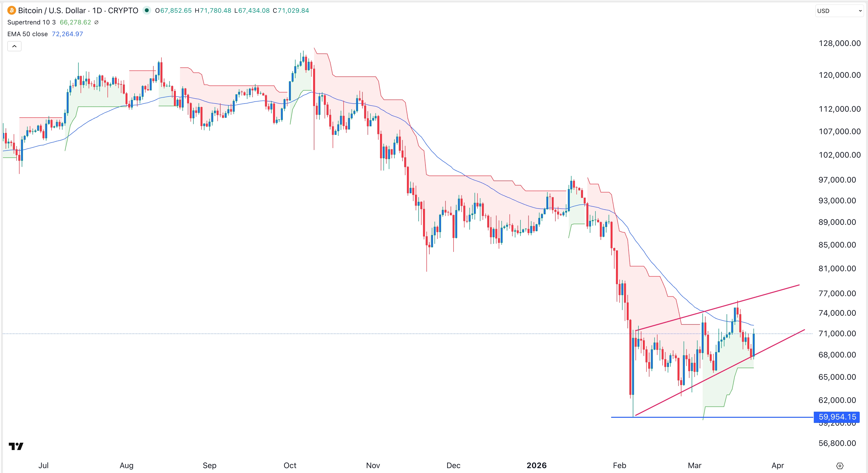Open symbol search via Bitcoin / U.S. Dollar title

54,11
